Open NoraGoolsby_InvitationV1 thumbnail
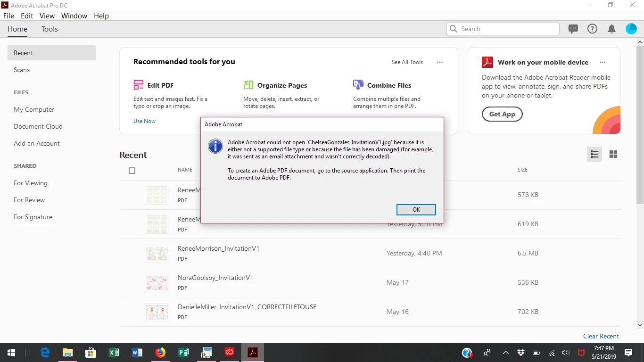644x362 pixels. click(x=157, y=283)
